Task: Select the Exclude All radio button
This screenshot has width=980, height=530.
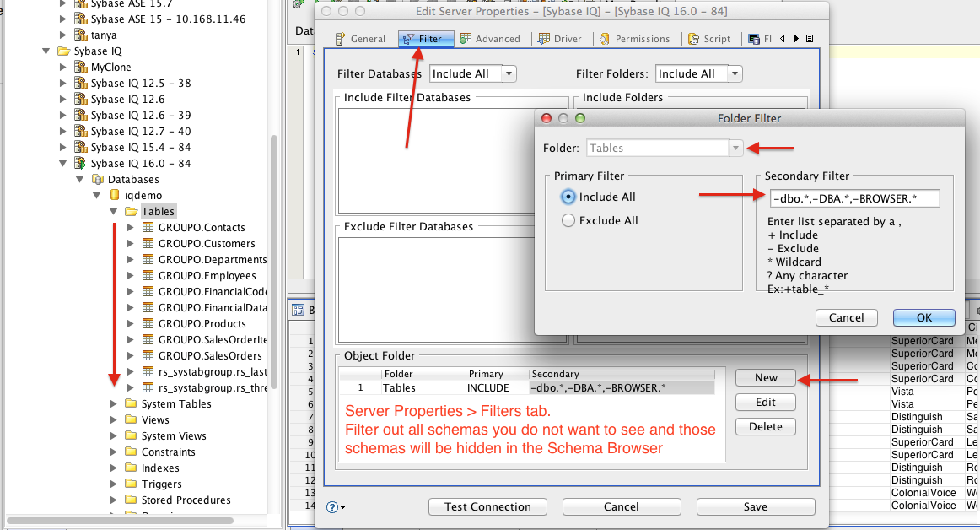Action: pos(568,220)
